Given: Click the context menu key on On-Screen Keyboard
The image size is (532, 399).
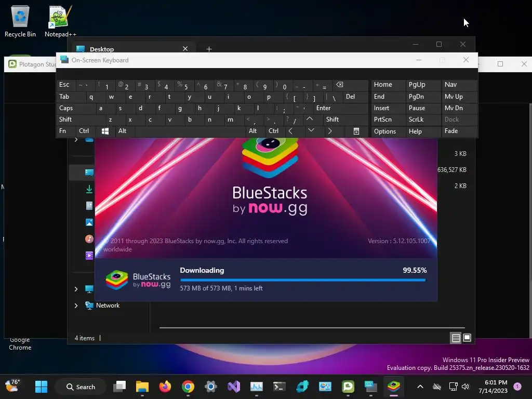Looking at the screenshot, I should tap(356, 131).
